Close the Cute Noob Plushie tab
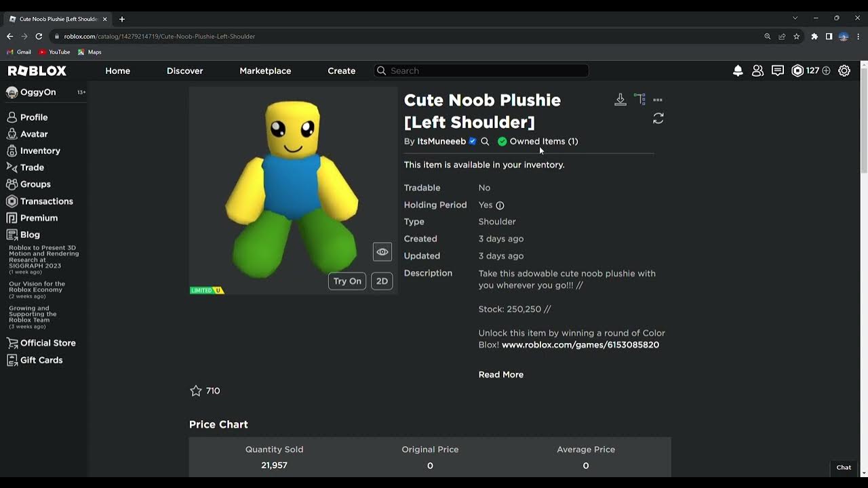868x488 pixels. click(x=105, y=19)
